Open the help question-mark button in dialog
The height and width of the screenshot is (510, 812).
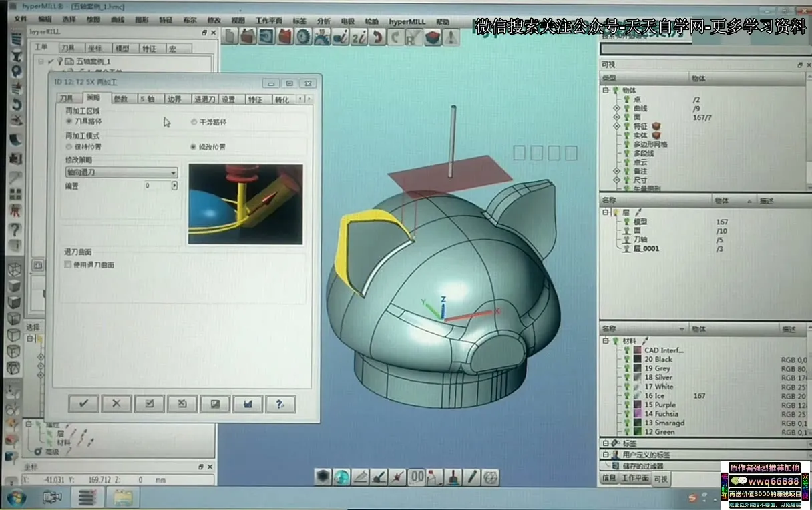(x=280, y=403)
